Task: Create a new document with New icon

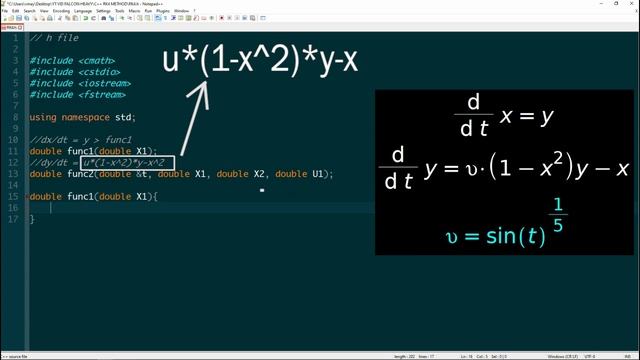Action: [5, 18]
